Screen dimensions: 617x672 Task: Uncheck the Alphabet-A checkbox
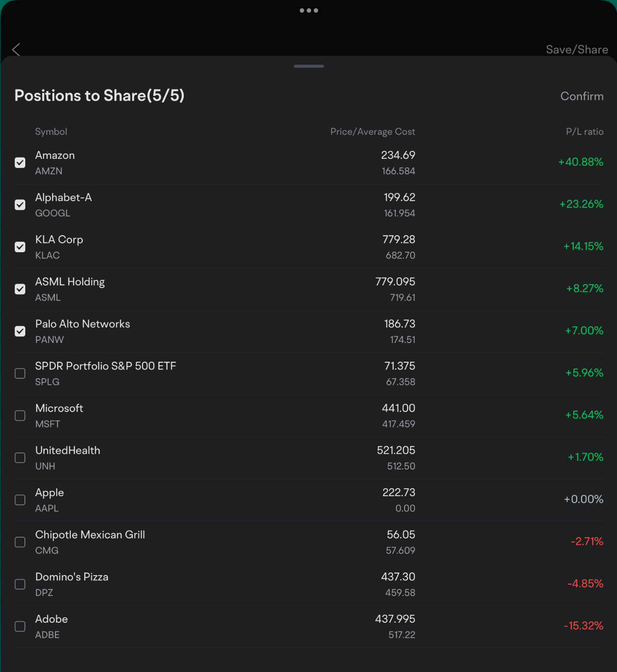(20, 205)
